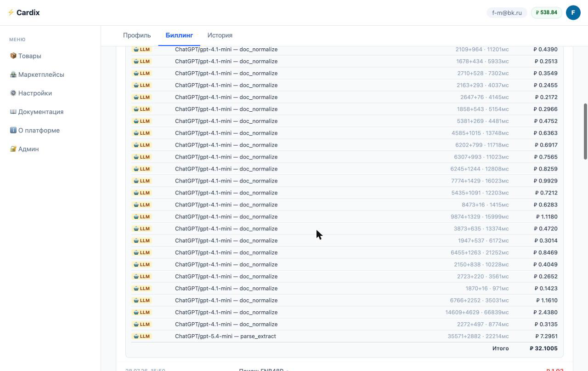The image size is (588, 371).
Task: Select the Биллинг tab
Action: (179, 35)
